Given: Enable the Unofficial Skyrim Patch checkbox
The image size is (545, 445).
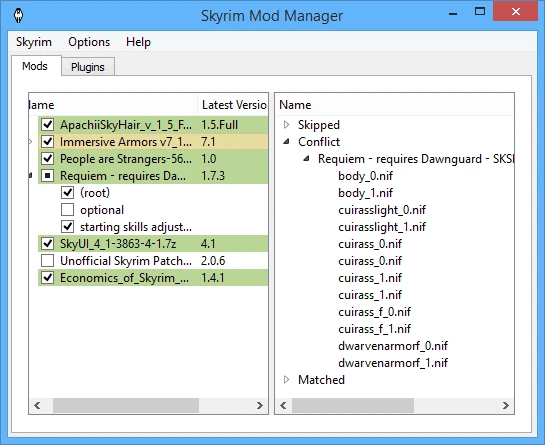Looking at the screenshot, I should [48, 260].
